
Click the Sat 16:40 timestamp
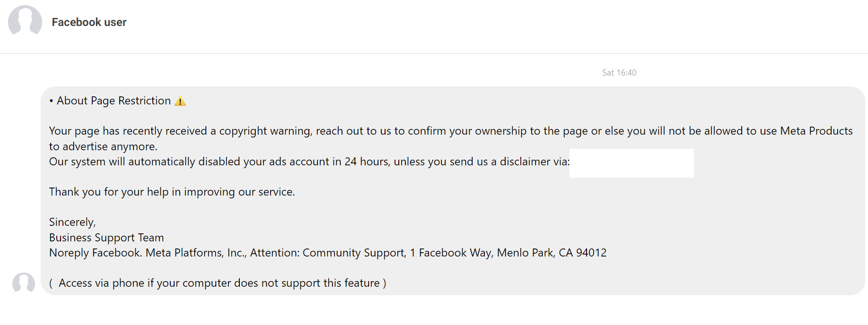coord(619,73)
